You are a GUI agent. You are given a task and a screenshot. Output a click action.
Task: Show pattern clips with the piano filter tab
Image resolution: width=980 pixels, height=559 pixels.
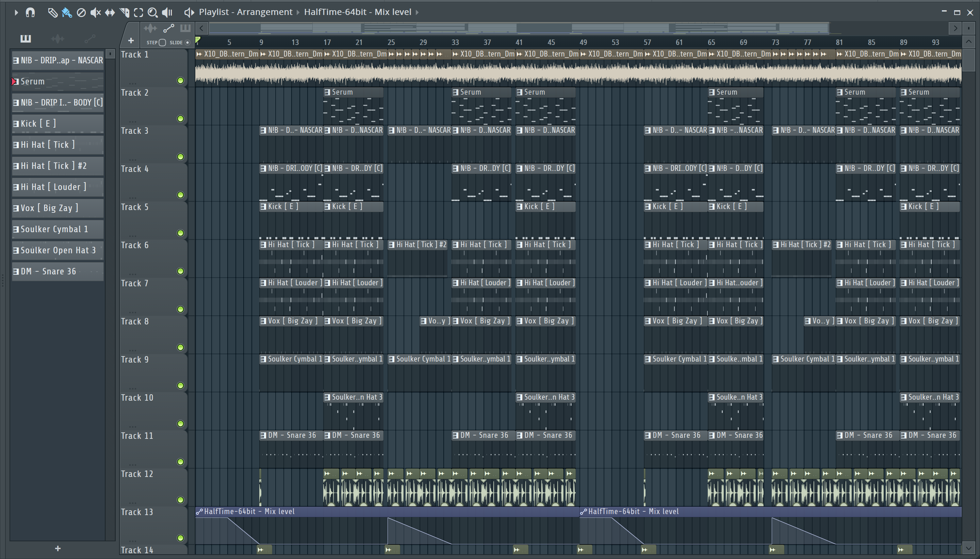(x=26, y=38)
